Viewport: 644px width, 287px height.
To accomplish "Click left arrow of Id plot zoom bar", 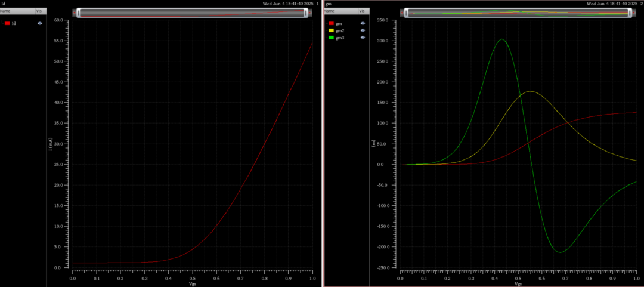I will 75,13.
